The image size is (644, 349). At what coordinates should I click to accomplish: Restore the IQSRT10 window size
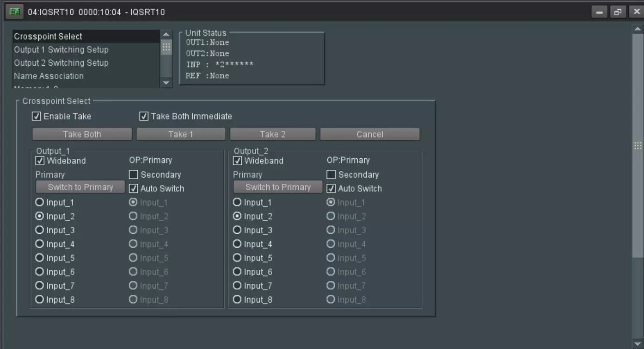(x=618, y=12)
